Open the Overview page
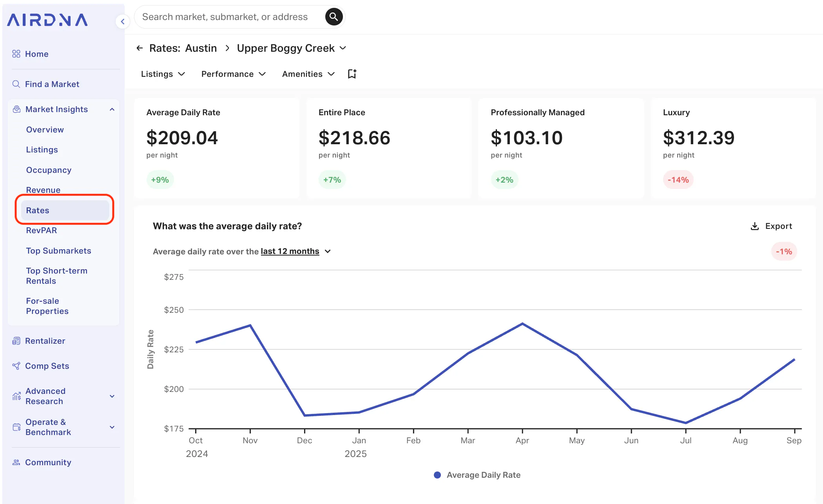Viewport: 823px width, 504px height. click(x=45, y=130)
